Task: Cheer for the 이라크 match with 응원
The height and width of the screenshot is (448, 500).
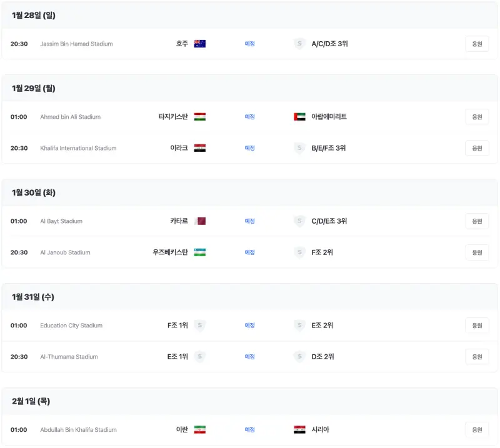Action: coord(477,148)
